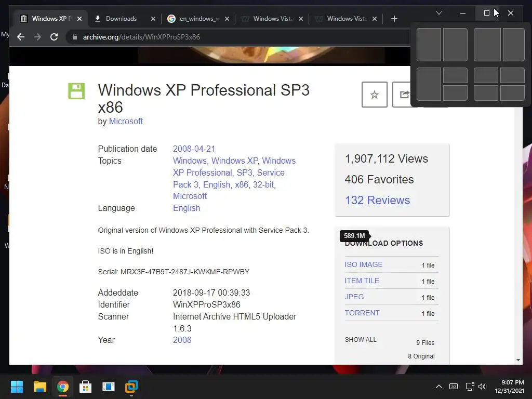Viewport: 532px width, 399px height.
Task: Close the Windows XP tab
Action: pyautogui.click(x=79, y=19)
